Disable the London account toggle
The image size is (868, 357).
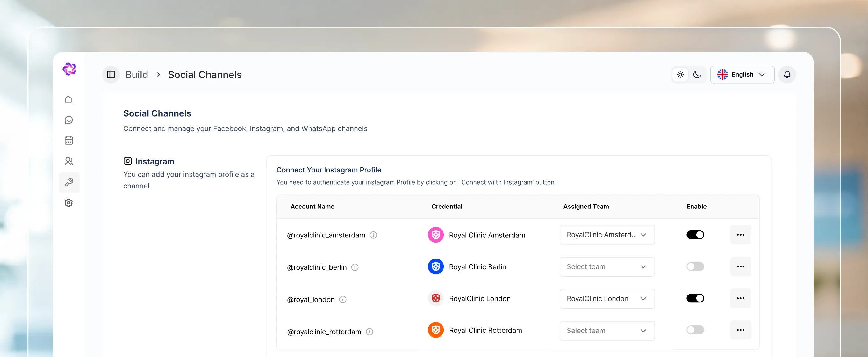tap(695, 298)
